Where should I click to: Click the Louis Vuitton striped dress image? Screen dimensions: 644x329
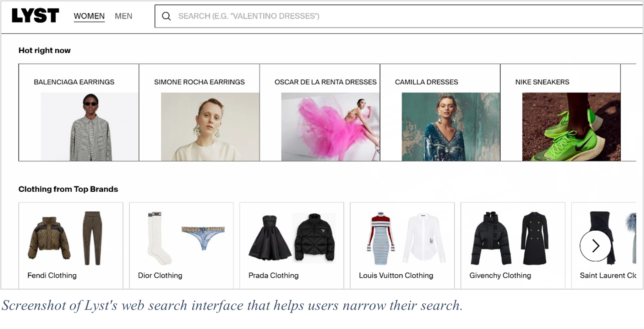pyautogui.click(x=381, y=238)
